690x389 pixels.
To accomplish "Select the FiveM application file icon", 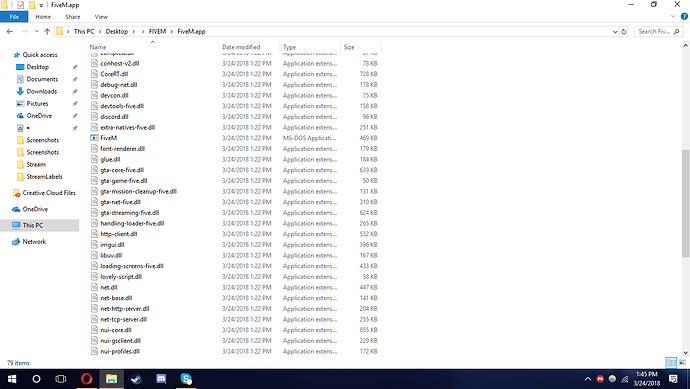I will tap(94, 138).
